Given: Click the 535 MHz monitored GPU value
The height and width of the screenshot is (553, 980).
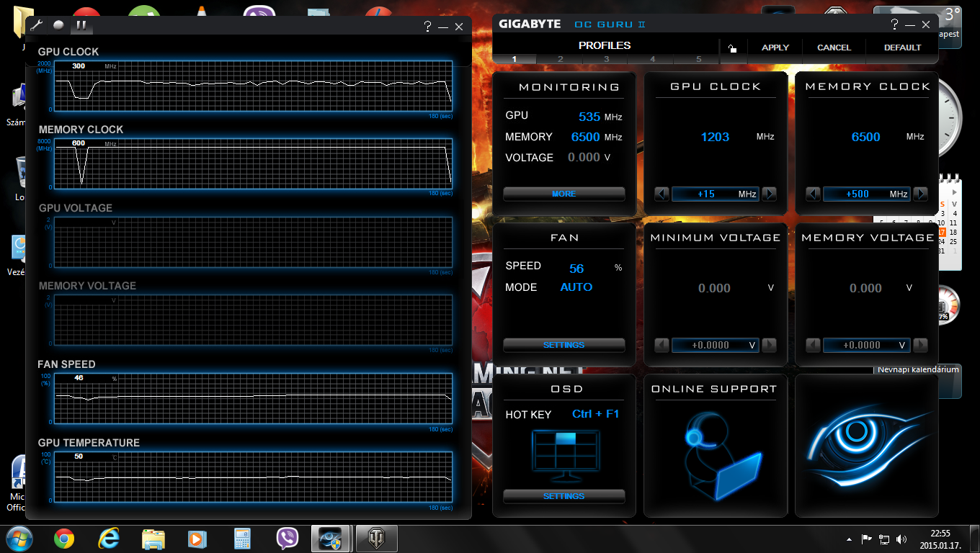Looking at the screenshot, I should point(589,116).
